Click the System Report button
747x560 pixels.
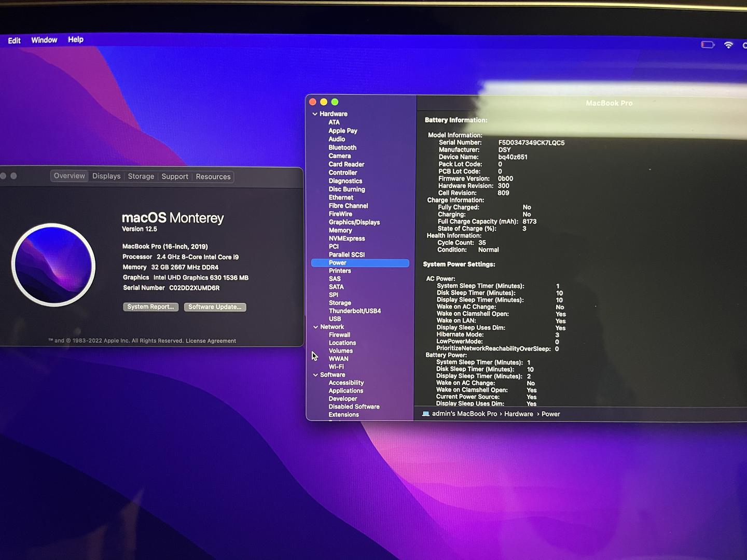pyautogui.click(x=151, y=307)
